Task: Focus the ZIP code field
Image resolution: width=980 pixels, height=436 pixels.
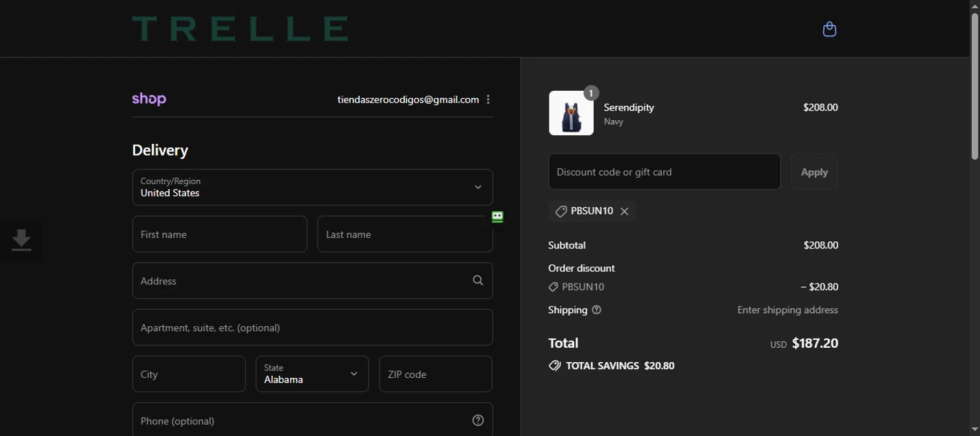Action: pyautogui.click(x=436, y=374)
